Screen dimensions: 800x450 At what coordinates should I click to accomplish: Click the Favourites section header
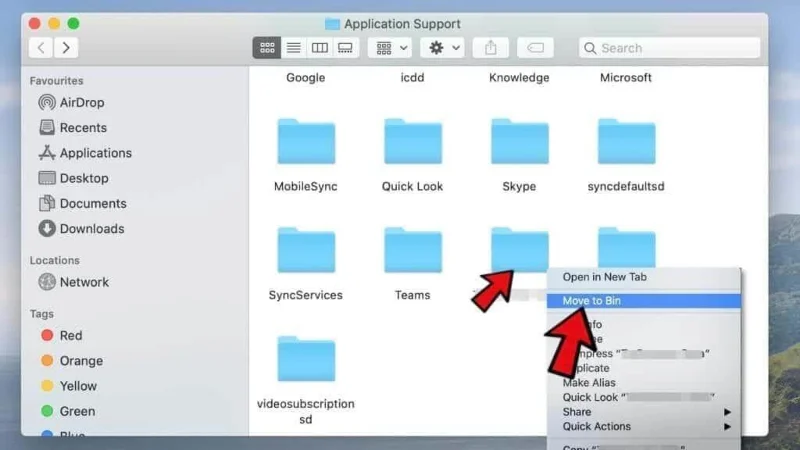coord(56,81)
